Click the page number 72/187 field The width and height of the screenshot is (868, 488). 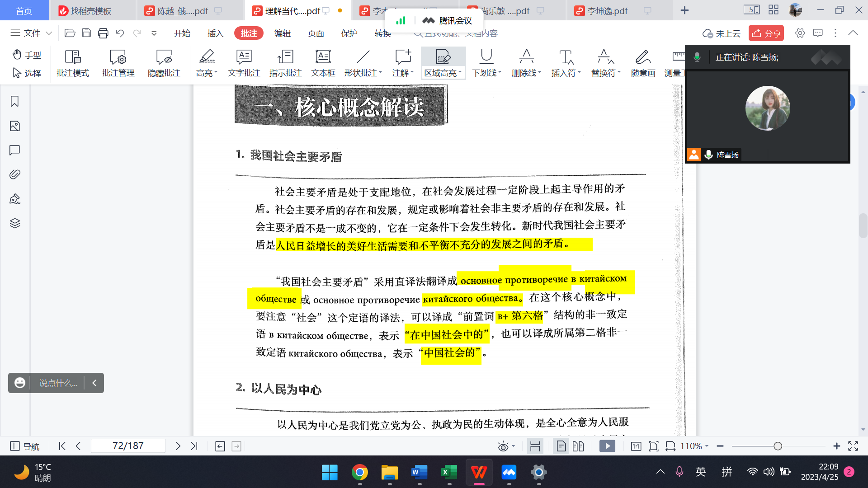tap(128, 446)
